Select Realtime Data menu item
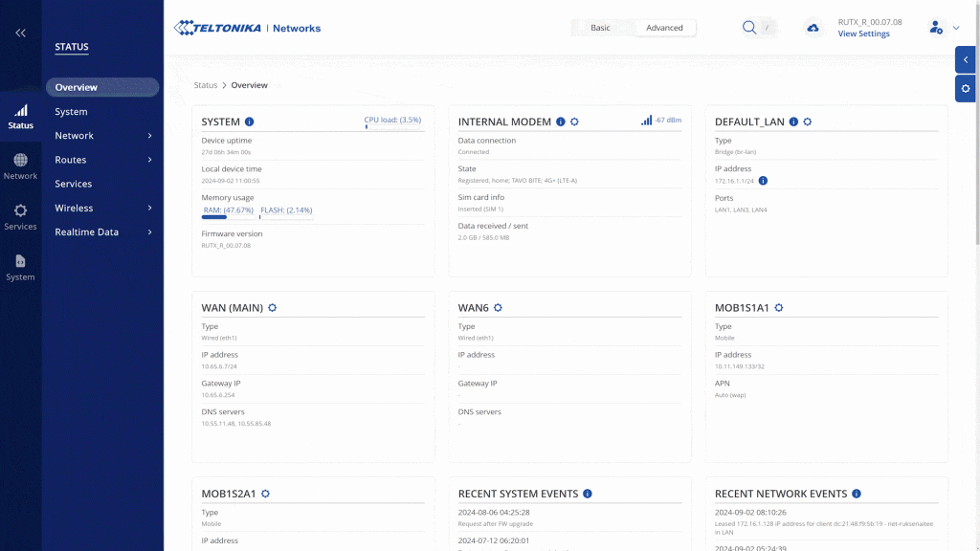The width and height of the screenshot is (980, 551). pyautogui.click(x=87, y=231)
